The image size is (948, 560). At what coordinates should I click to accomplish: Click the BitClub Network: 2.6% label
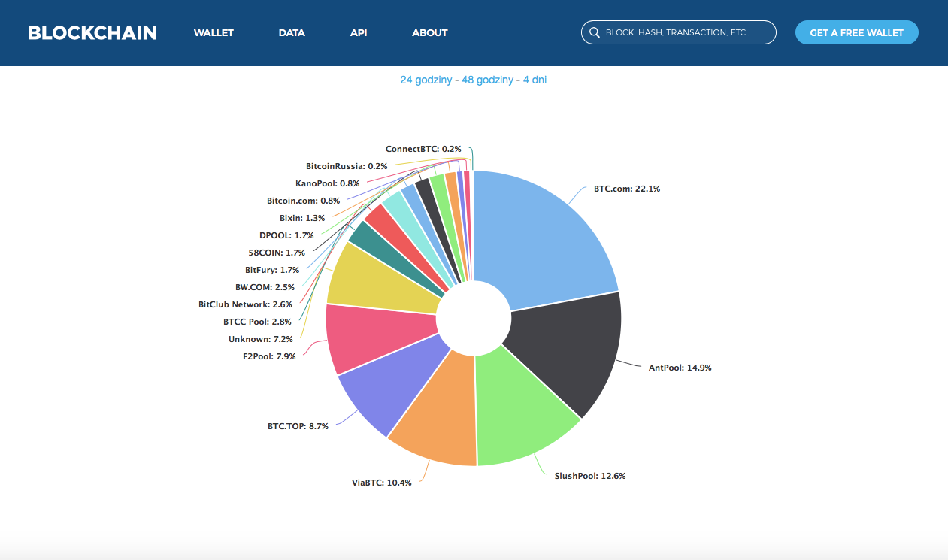click(x=244, y=304)
